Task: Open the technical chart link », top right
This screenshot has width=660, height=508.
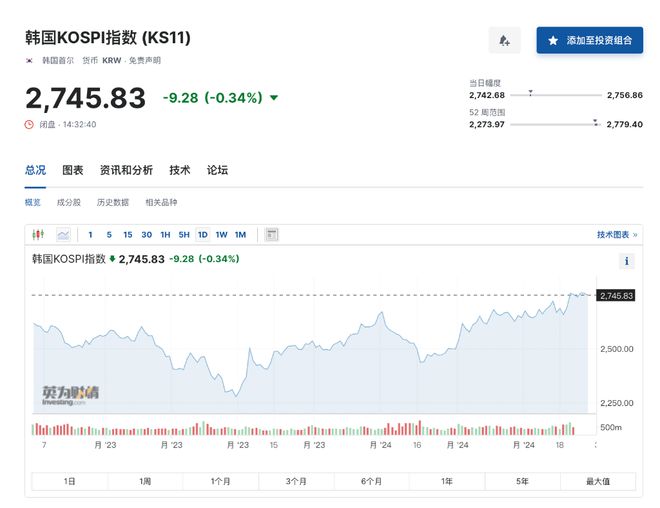Action: click(616, 235)
